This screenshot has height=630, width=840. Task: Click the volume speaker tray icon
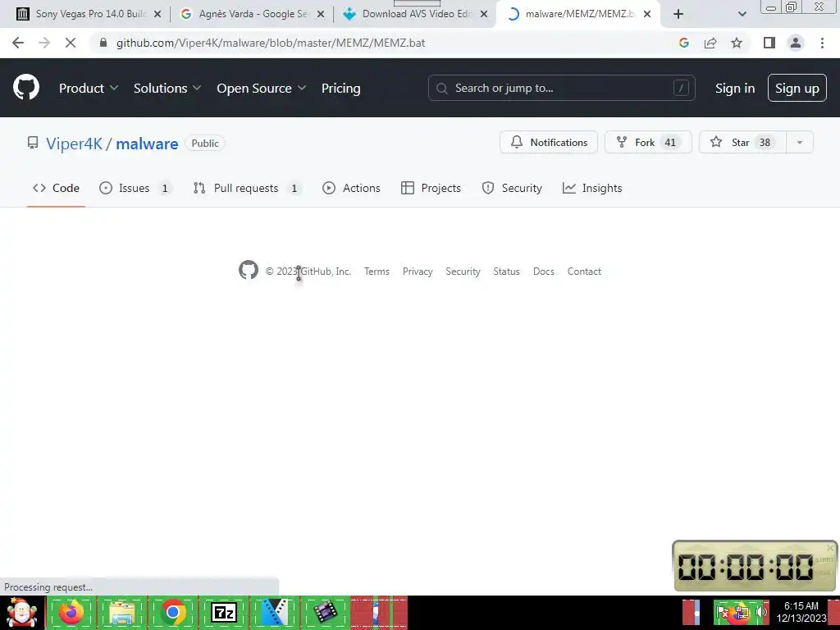tap(761, 612)
